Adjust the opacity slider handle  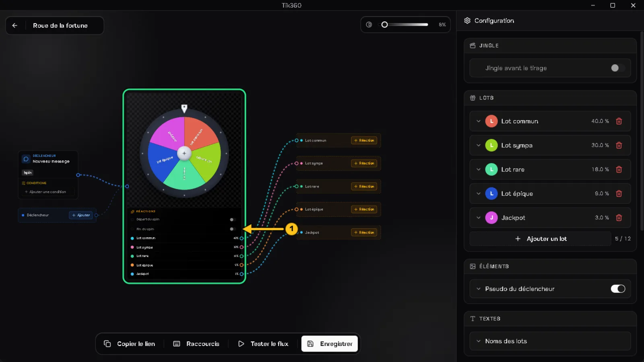(x=384, y=25)
